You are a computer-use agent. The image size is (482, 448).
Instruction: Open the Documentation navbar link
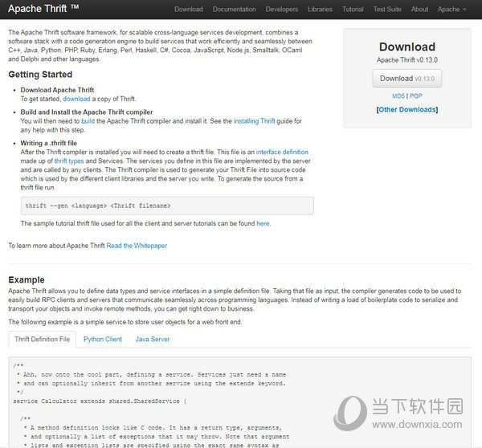[234, 10]
